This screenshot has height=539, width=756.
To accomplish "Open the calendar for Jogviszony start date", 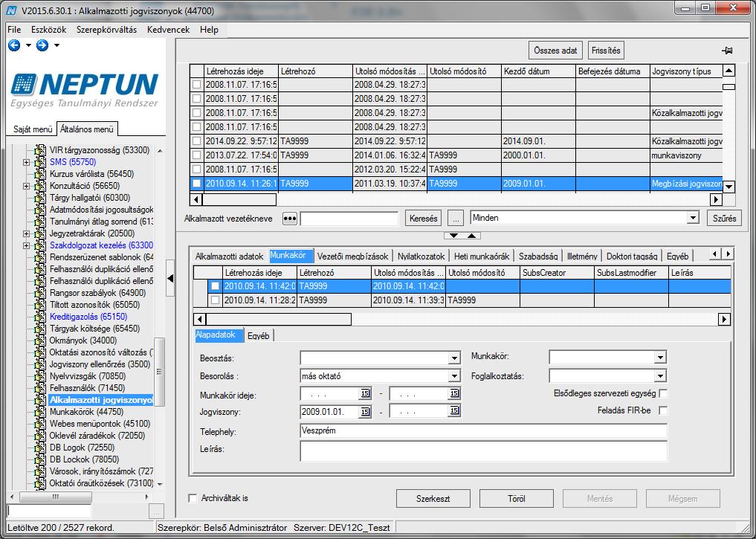I will (365, 412).
